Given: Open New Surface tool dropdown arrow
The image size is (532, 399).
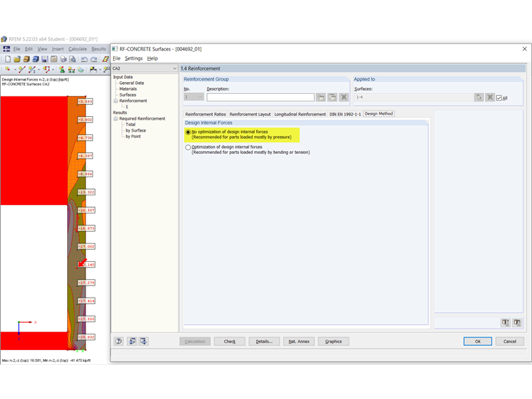Looking at the screenshot, I should pos(53,69).
